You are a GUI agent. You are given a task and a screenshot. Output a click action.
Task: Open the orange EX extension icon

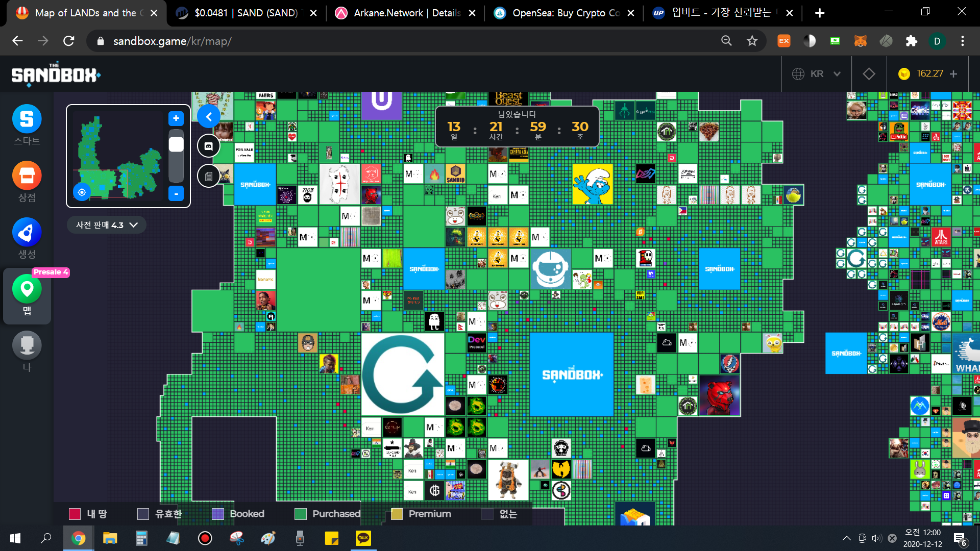click(784, 41)
